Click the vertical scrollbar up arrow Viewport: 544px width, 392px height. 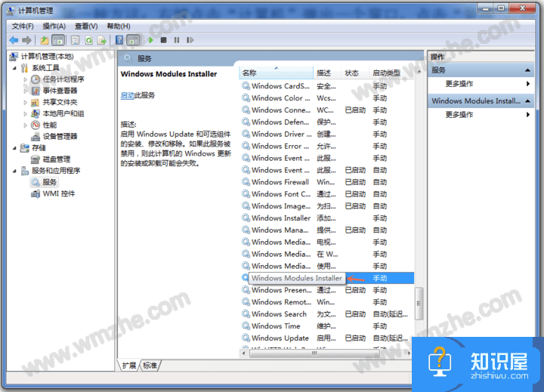[419, 72]
